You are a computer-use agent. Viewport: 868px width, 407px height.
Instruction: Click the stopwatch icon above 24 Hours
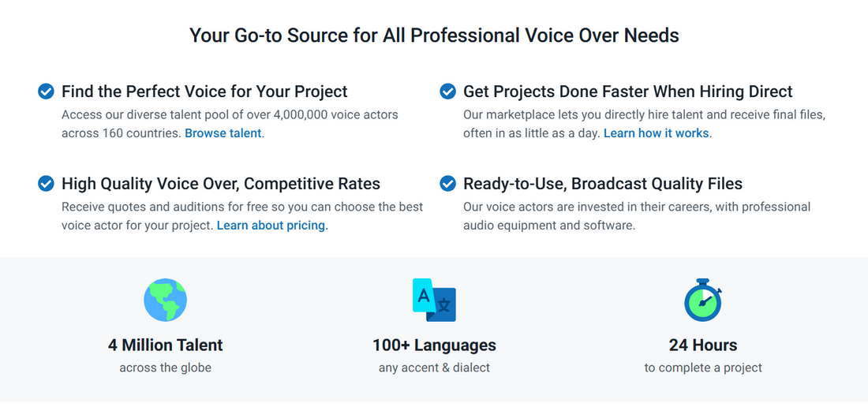(x=702, y=300)
